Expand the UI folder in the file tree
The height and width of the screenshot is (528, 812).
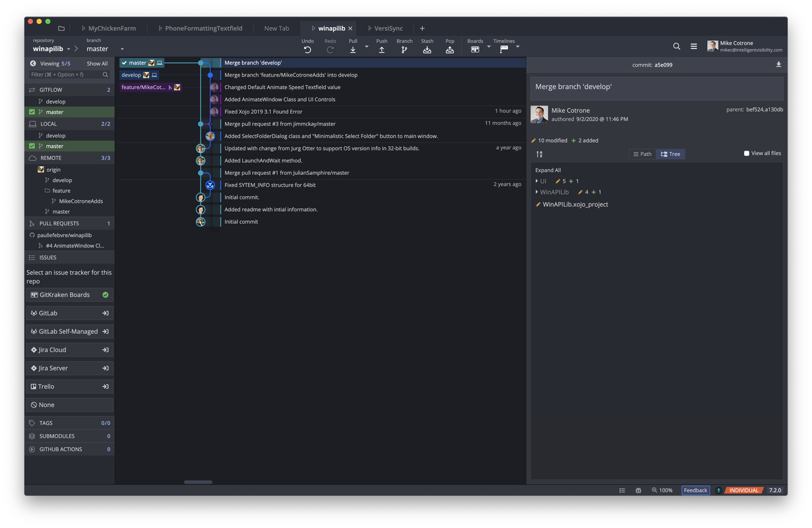coord(537,181)
